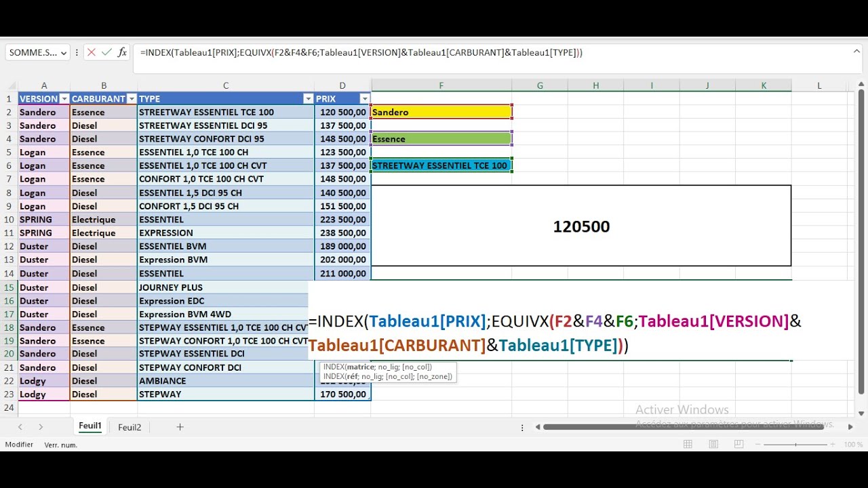
Task: Click the EXPRESSION cell in column C
Action: 226,233
